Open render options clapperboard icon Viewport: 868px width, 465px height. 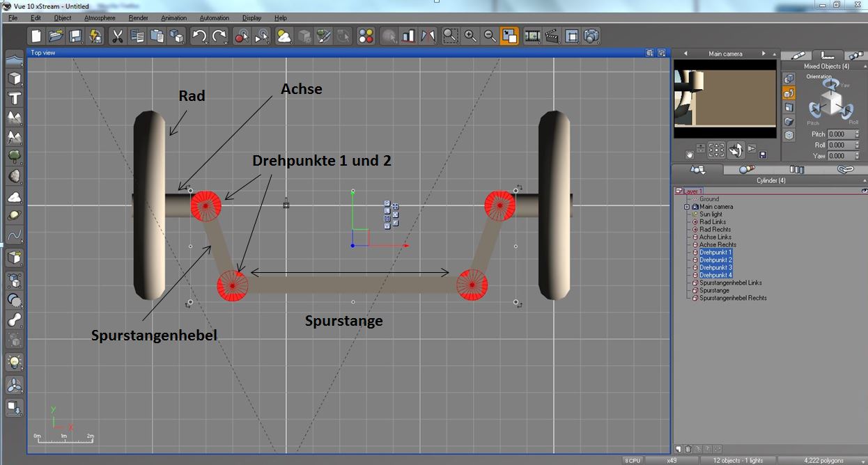pos(552,36)
